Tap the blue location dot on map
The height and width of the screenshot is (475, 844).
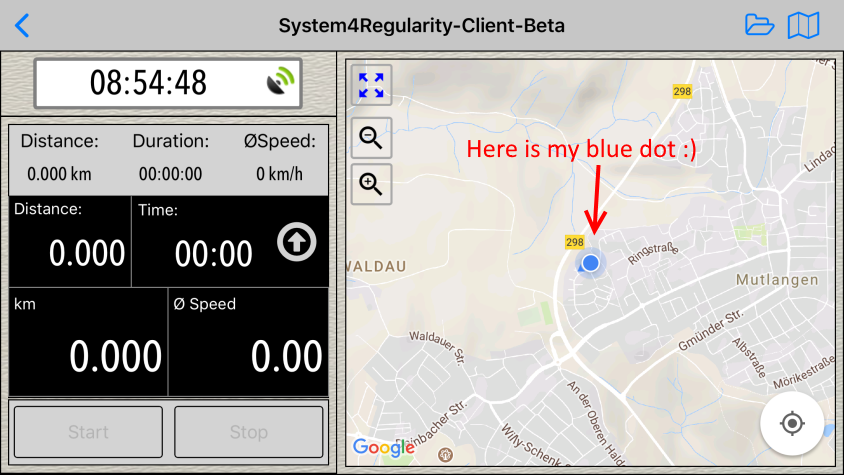(590, 263)
